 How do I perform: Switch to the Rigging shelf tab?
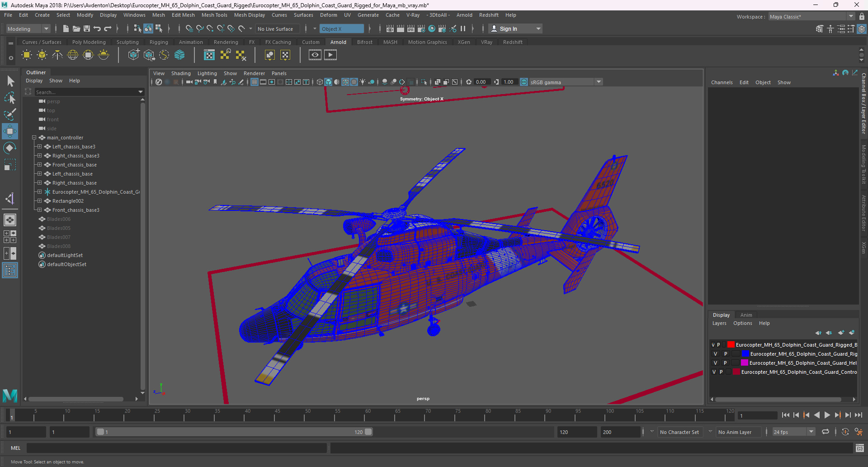(159, 42)
